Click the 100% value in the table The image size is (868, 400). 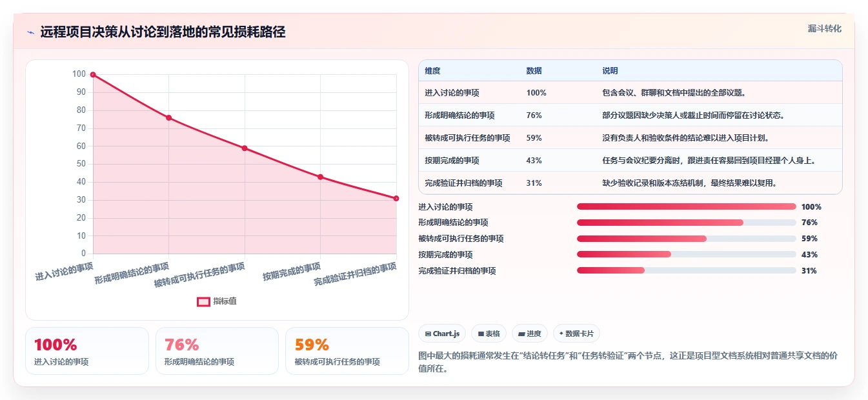point(536,93)
